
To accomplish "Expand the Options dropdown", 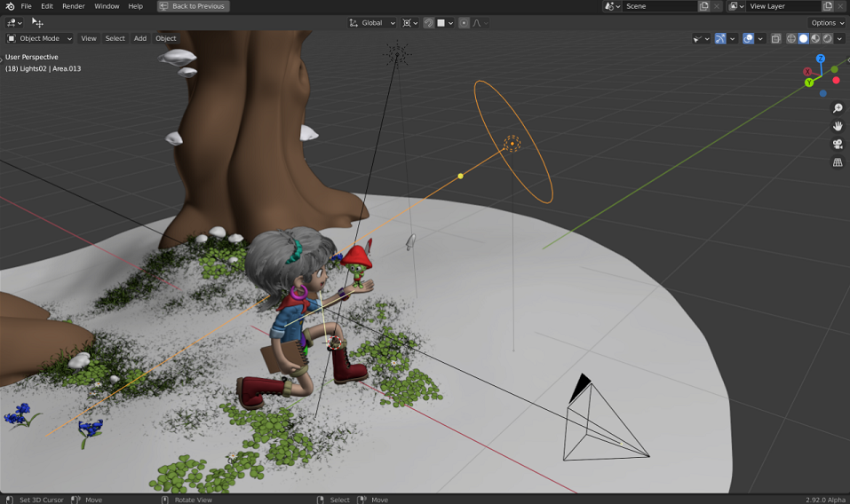I will pos(827,23).
